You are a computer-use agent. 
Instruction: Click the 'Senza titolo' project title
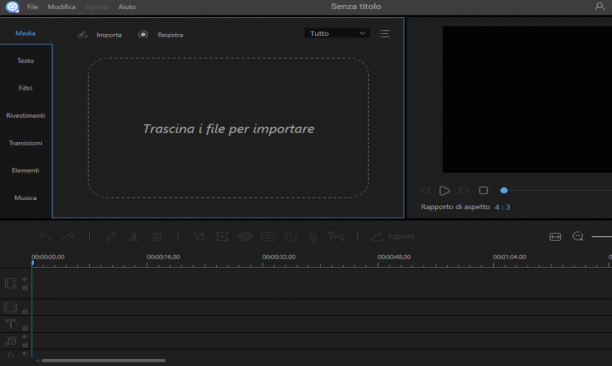click(356, 6)
